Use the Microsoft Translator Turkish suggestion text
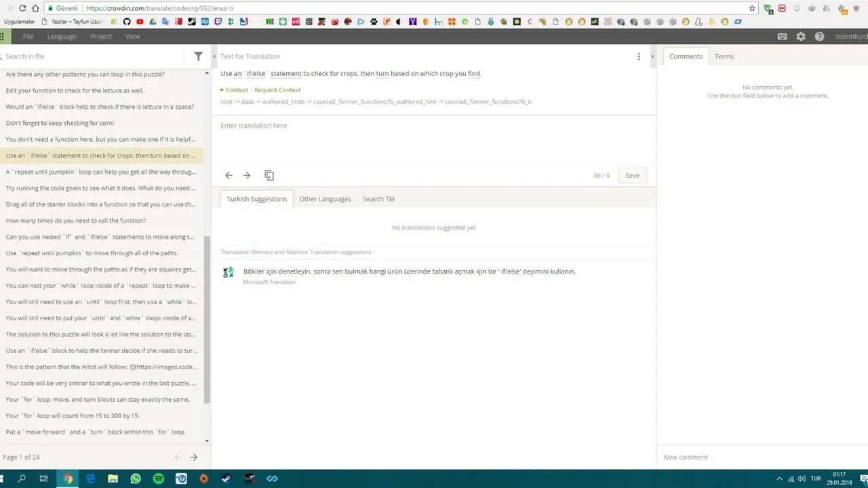868x488 pixels. tap(410, 271)
